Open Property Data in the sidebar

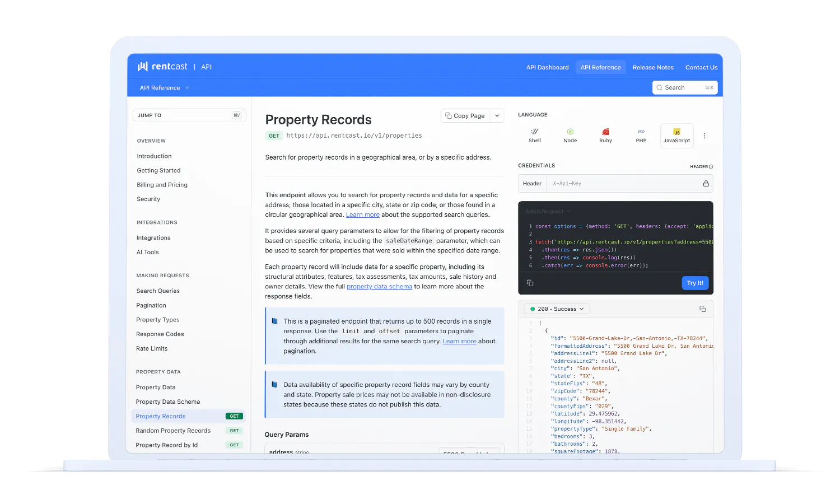[156, 388]
